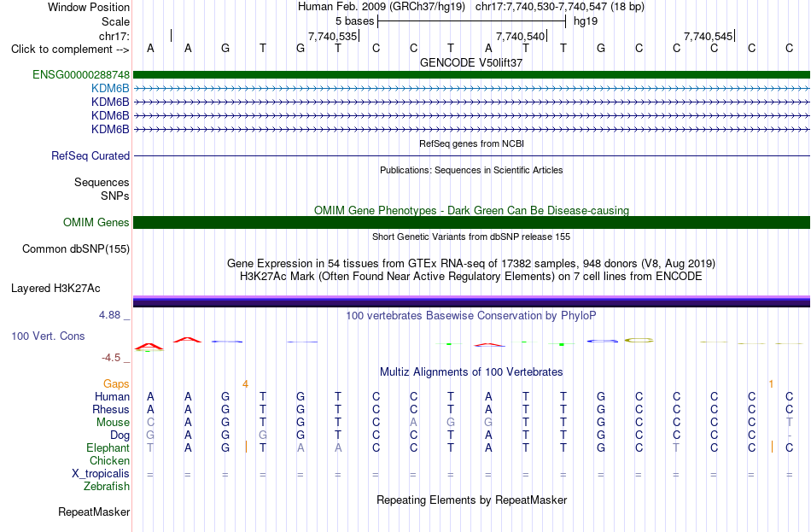
Task: Select the Human alignment row label
Action: coord(112,396)
